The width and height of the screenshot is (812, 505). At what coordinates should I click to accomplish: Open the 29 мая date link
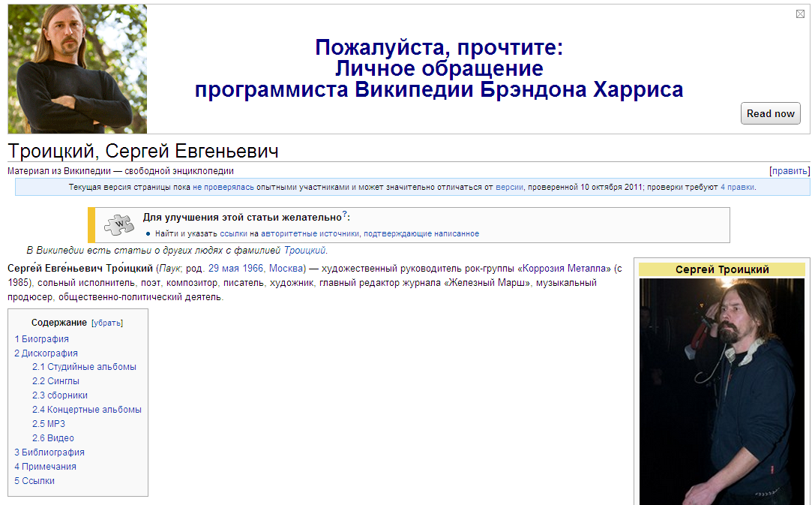(224, 269)
